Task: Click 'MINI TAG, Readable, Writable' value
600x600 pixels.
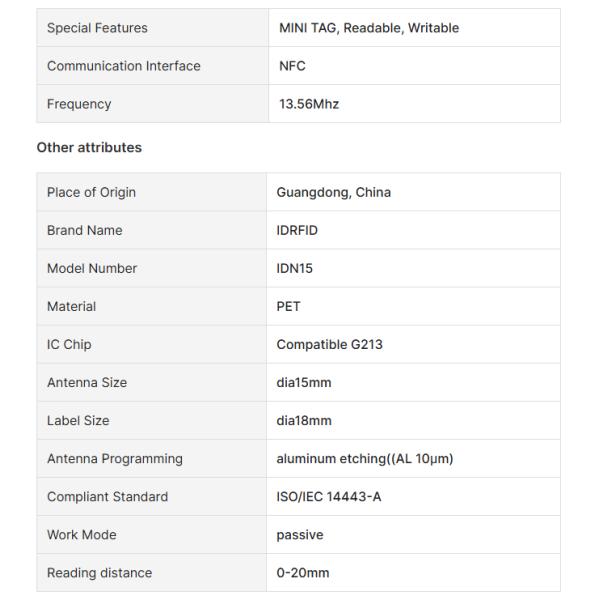Action: 369,28
